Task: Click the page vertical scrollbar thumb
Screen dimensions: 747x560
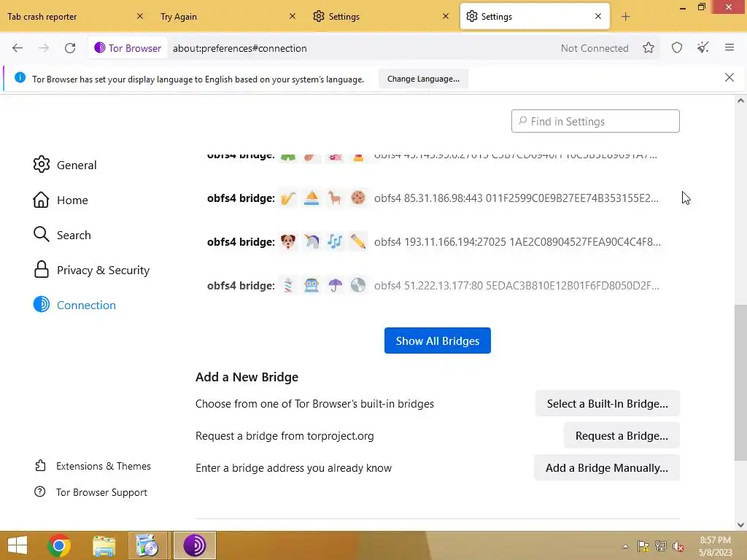Action: click(740, 382)
